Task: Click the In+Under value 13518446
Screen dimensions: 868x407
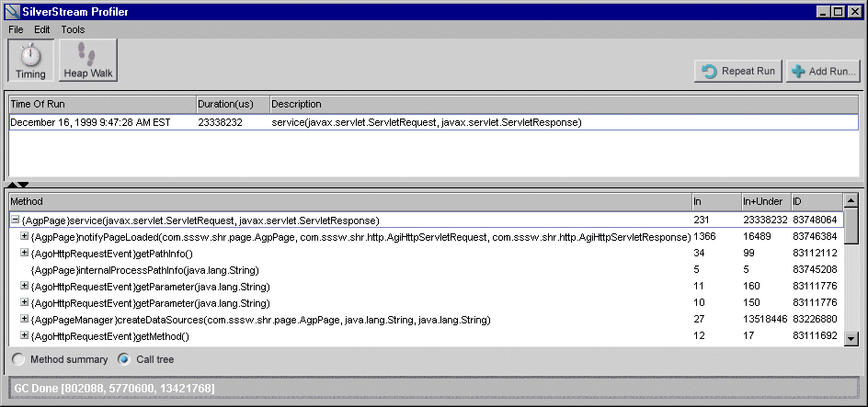Action: (x=765, y=320)
